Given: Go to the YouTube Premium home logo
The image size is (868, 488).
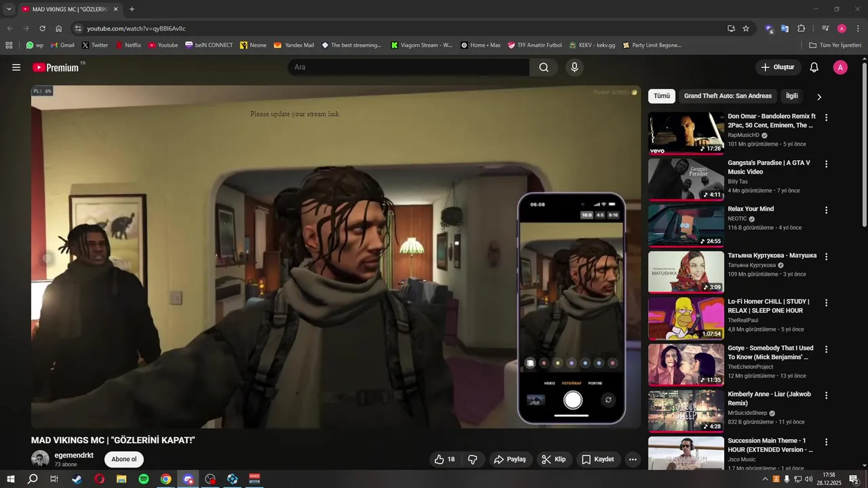Looking at the screenshot, I should point(56,68).
